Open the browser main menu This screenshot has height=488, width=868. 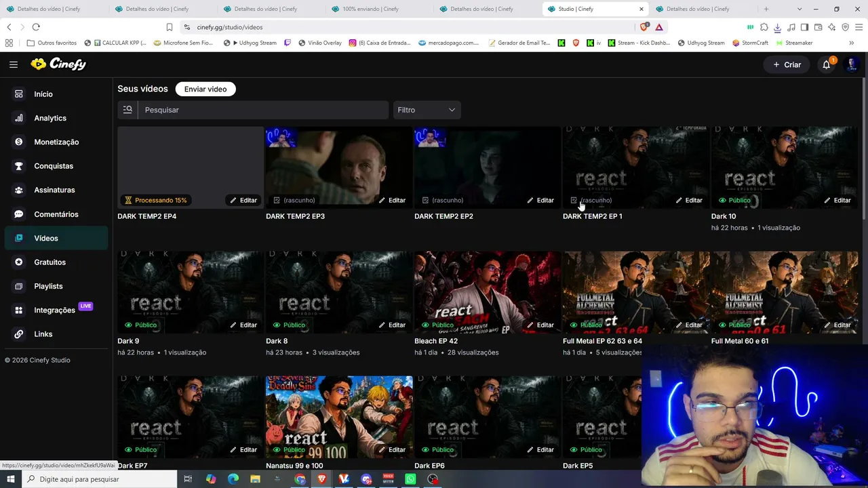click(x=859, y=27)
